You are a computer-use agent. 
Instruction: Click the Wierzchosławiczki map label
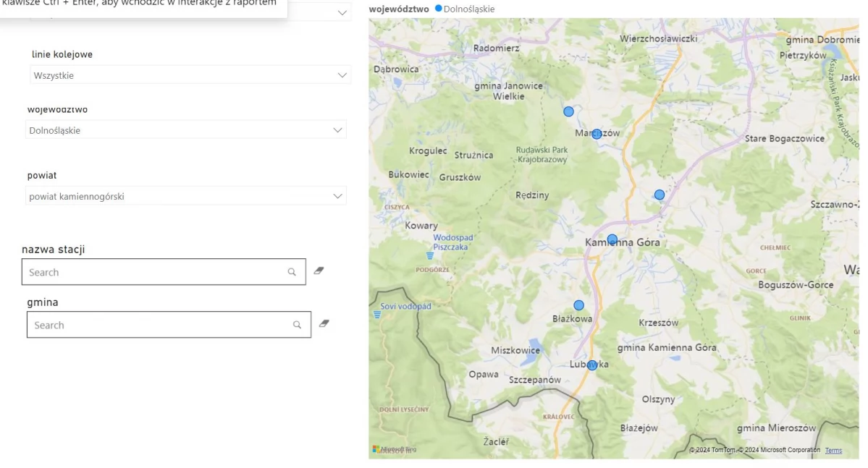[x=658, y=39]
